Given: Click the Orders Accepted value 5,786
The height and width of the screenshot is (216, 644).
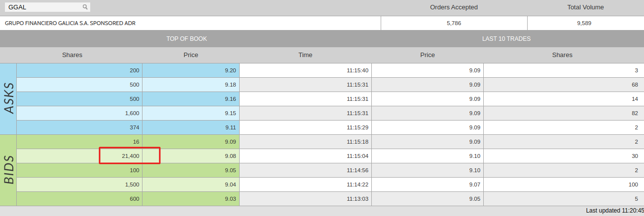Looking at the screenshot, I should point(454,23).
